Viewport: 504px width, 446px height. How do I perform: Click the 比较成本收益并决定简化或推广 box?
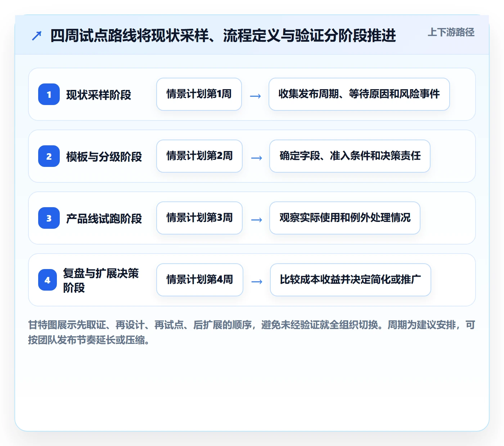coord(351,280)
